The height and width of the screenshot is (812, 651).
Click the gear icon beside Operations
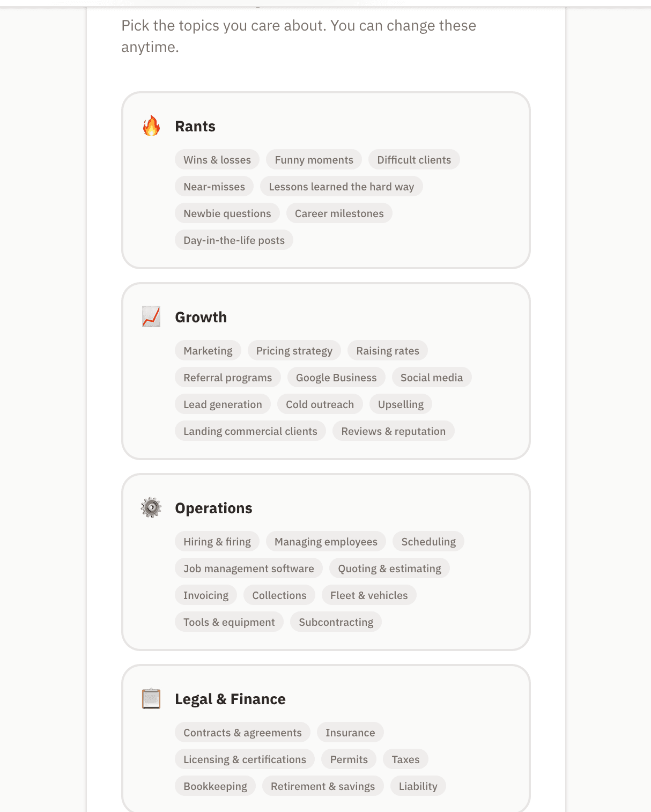click(151, 507)
